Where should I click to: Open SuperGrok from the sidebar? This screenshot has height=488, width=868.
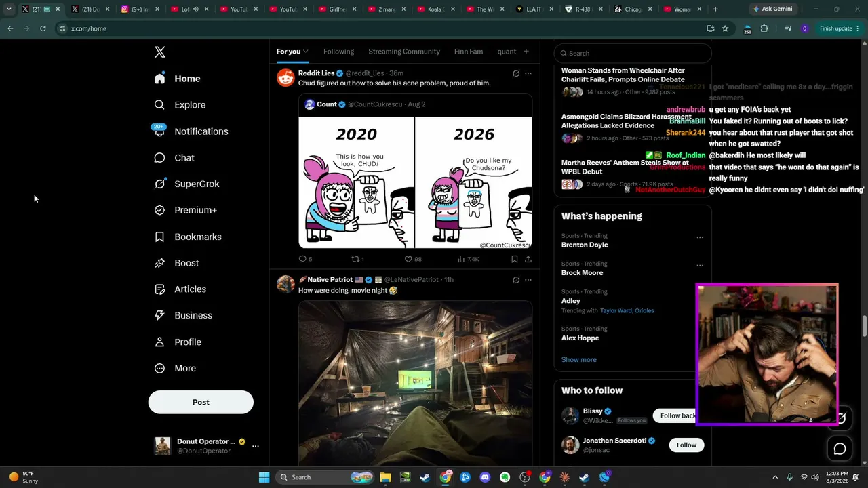(x=186, y=184)
